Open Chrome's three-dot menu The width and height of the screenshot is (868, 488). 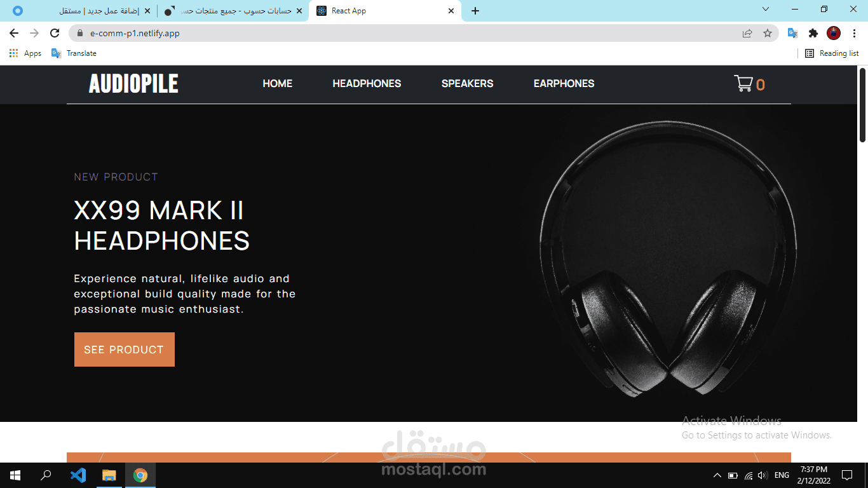853,33
